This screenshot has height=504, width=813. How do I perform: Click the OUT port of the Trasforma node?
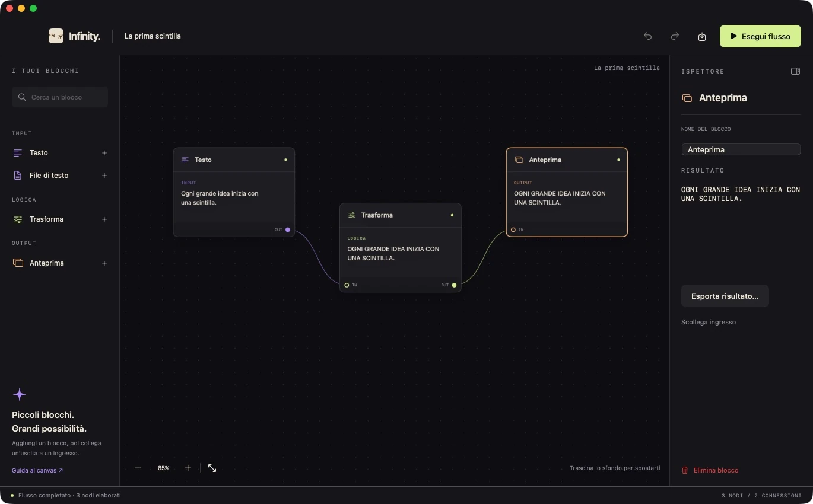tap(454, 285)
